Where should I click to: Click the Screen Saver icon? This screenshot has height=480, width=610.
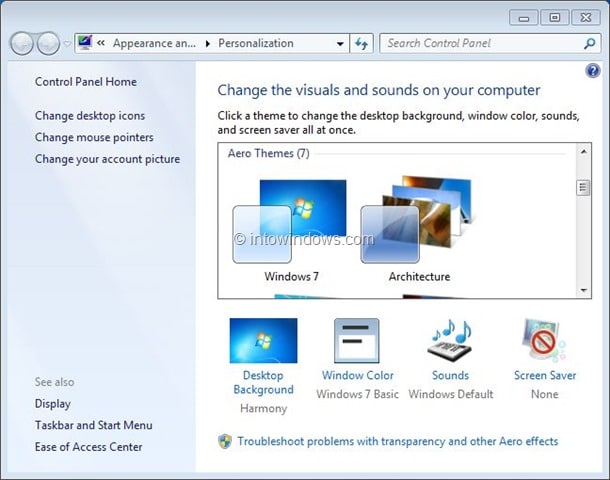pos(544,341)
